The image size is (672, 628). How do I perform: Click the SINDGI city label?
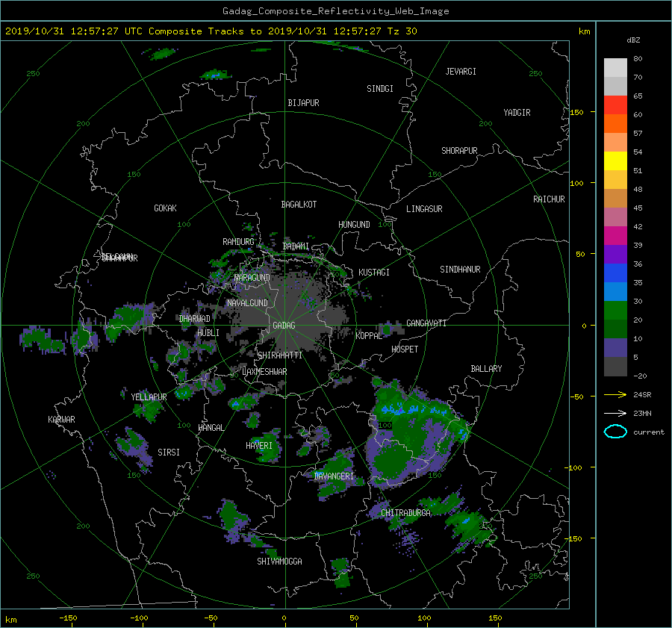380,89
